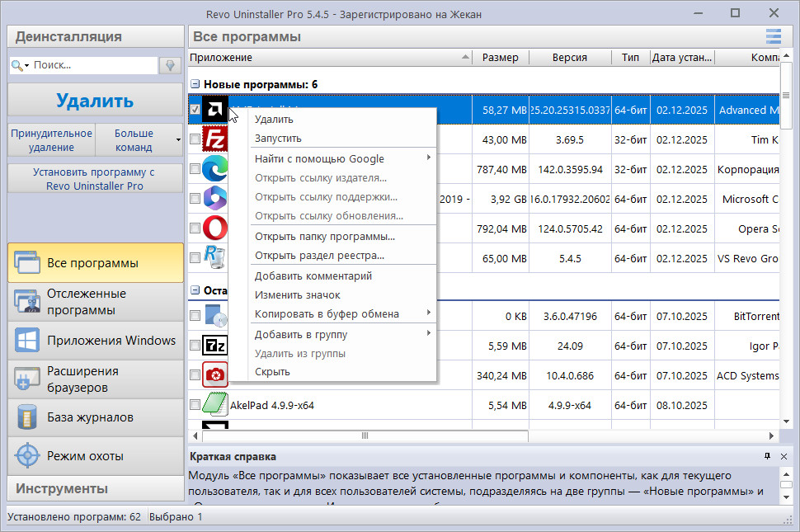Choose 'Открыть папку программы...' from context menu
This screenshot has height=532, width=800.
point(324,237)
